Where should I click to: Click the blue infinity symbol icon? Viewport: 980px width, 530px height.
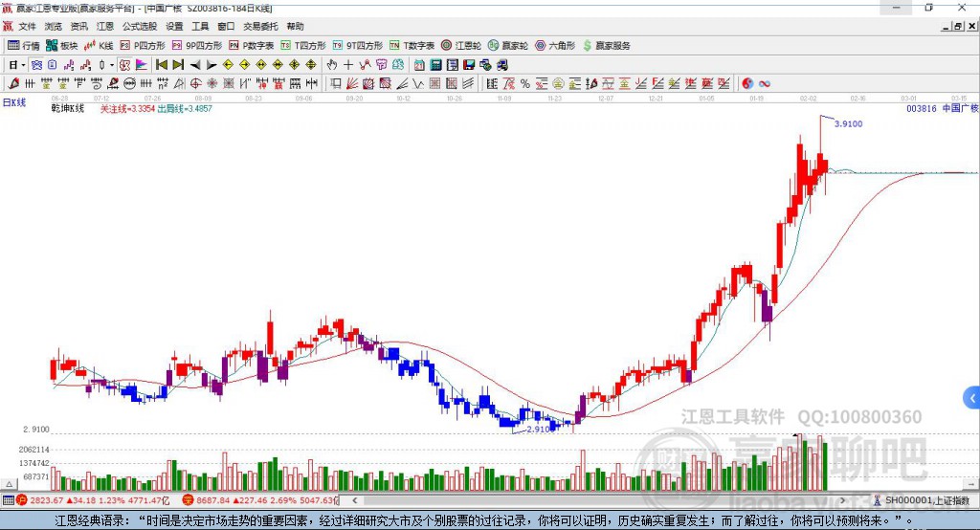click(x=764, y=83)
